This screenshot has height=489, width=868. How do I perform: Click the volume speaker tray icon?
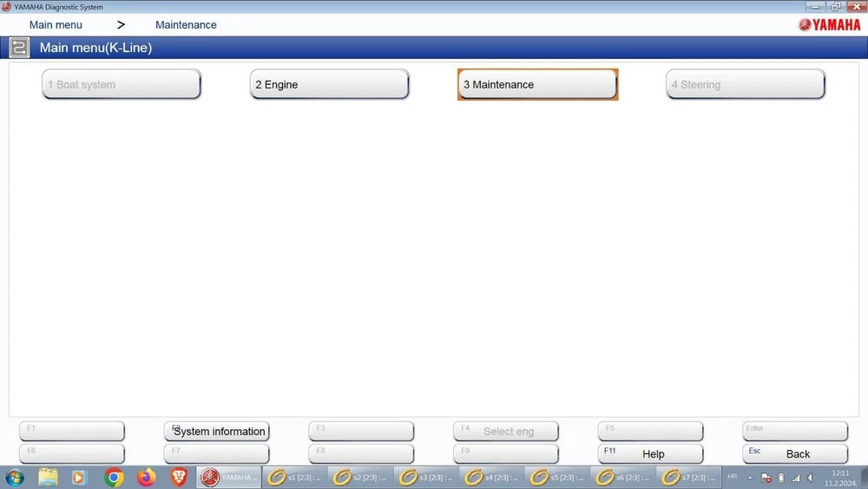pos(811,478)
